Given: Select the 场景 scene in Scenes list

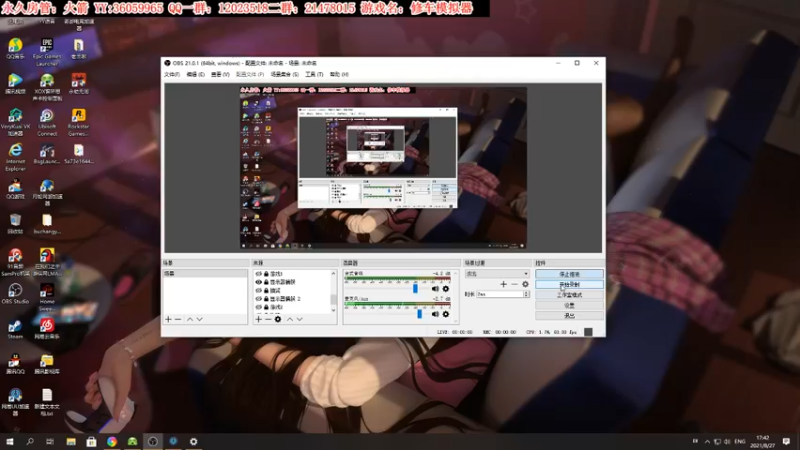Looking at the screenshot, I should coord(205,274).
